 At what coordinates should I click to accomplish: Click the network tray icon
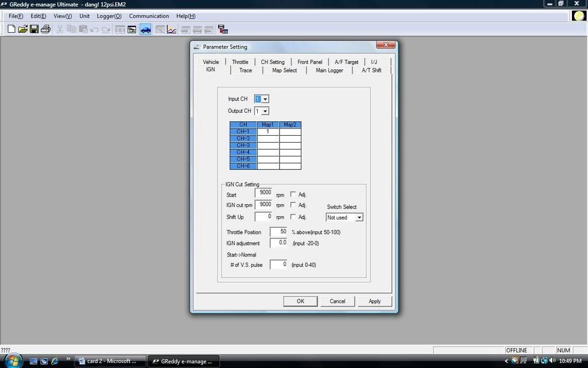tap(544, 361)
